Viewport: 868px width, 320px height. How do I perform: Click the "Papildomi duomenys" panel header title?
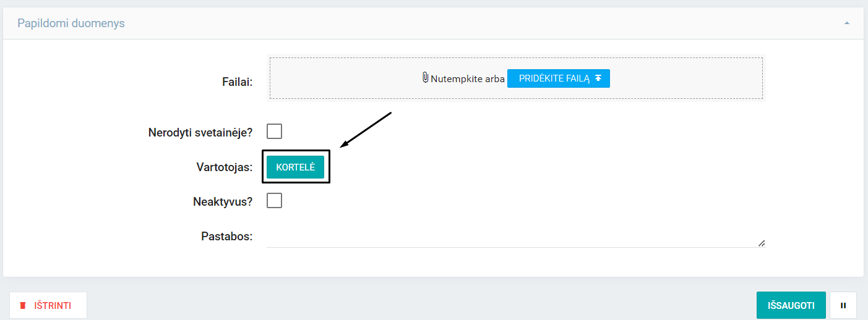(71, 23)
